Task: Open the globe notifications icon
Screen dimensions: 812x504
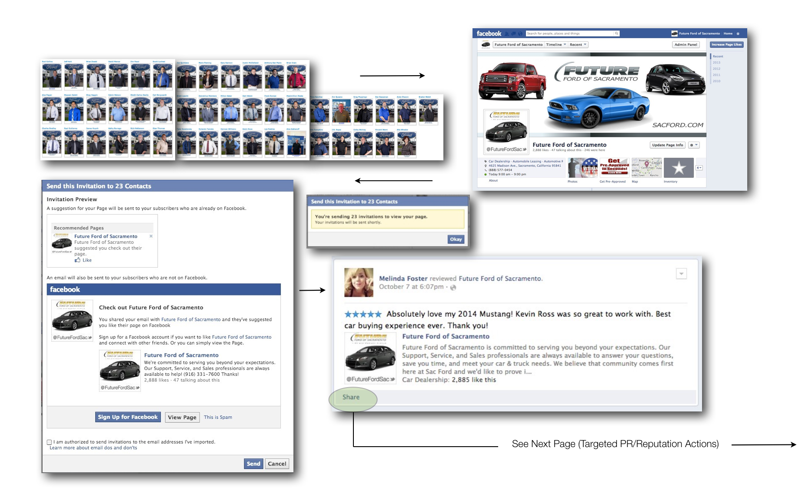Action: (519, 33)
